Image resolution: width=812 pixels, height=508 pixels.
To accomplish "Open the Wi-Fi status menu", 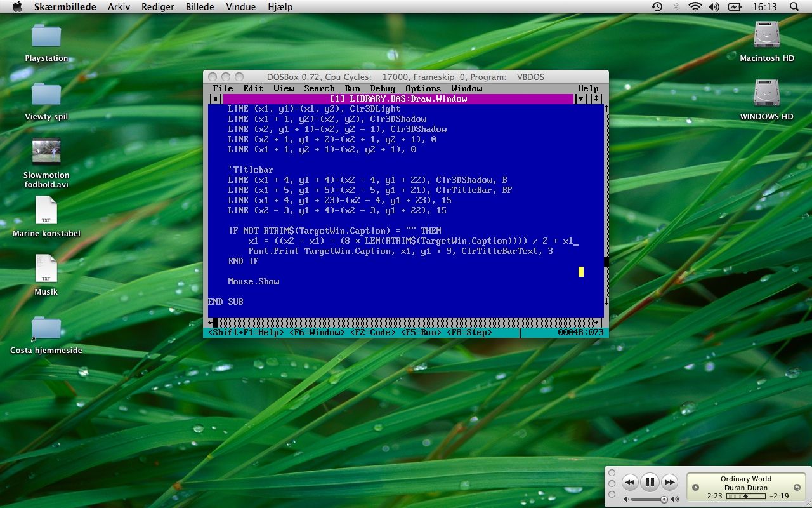I will (695, 7).
